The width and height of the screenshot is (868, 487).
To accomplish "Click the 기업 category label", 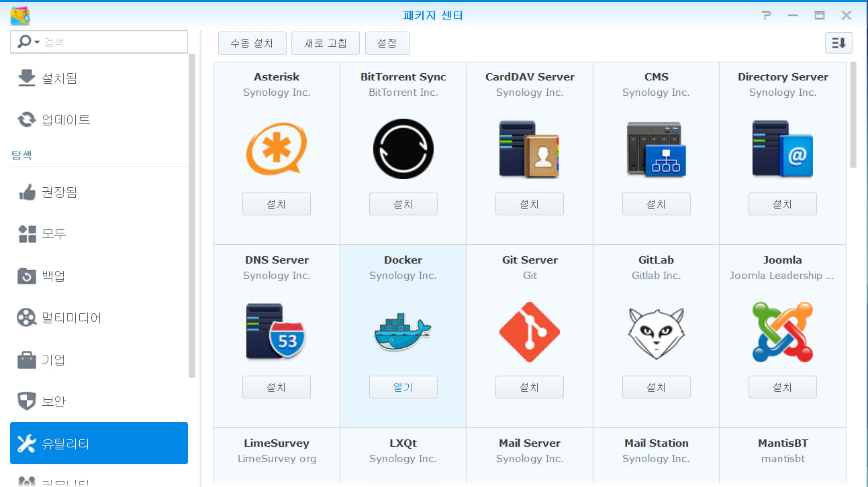I will point(54,360).
